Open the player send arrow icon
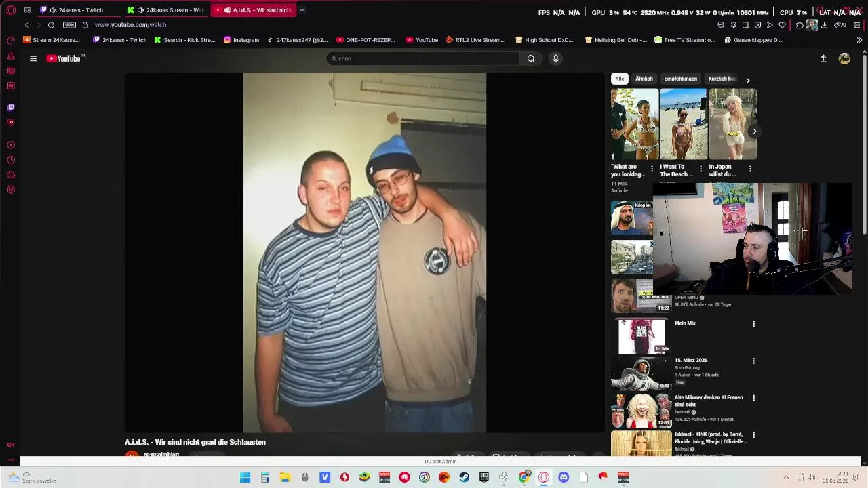The width and height of the screenshot is (868, 488). pos(770,25)
